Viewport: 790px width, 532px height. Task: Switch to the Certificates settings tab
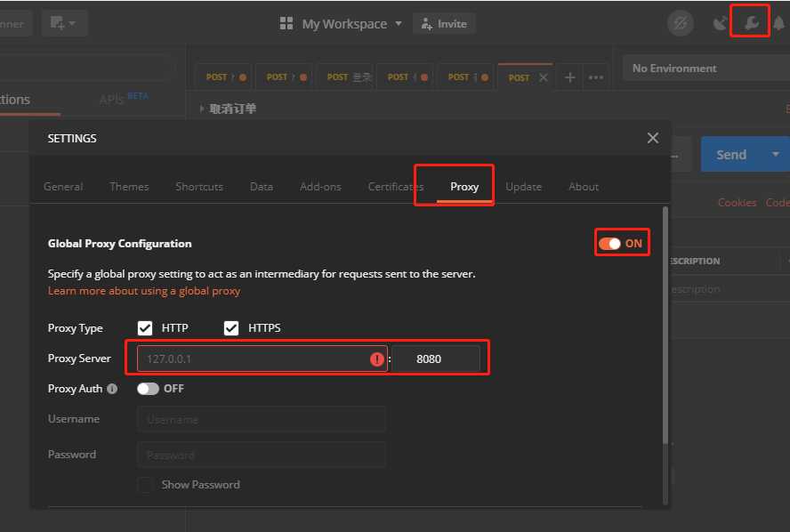[x=396, y=187]
